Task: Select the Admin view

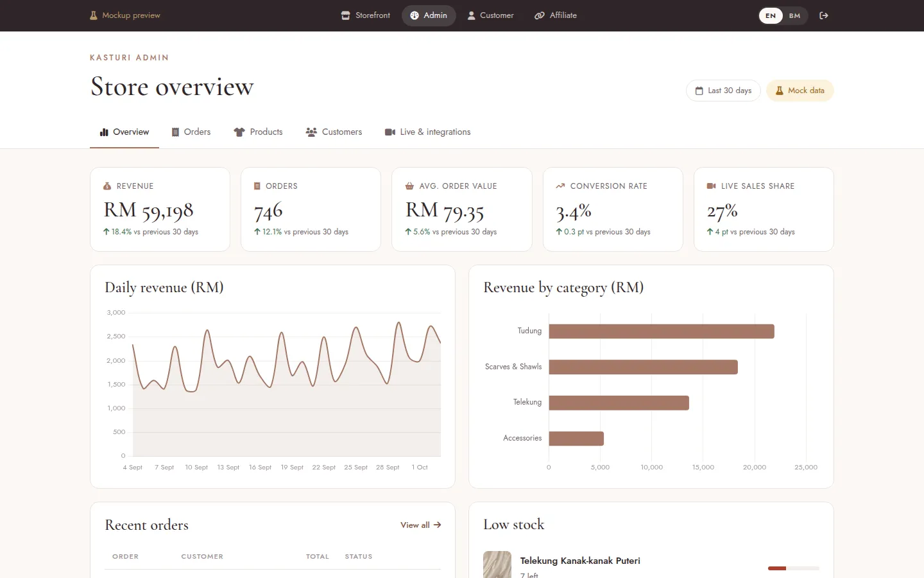Action: 429,15
